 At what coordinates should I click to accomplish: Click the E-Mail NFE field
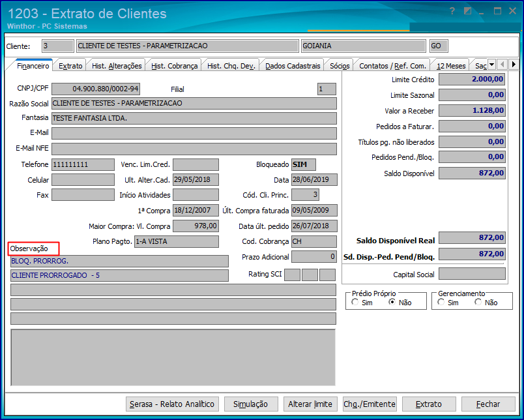point(194,149)
